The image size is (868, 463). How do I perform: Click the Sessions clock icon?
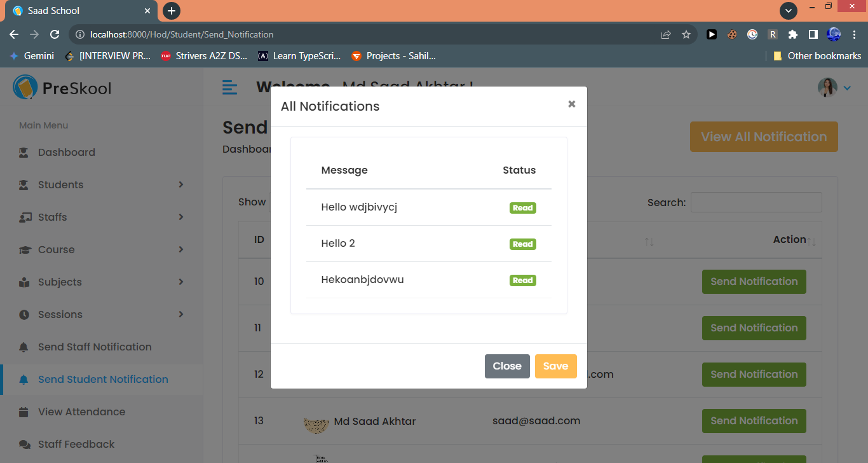click(24, 315)
